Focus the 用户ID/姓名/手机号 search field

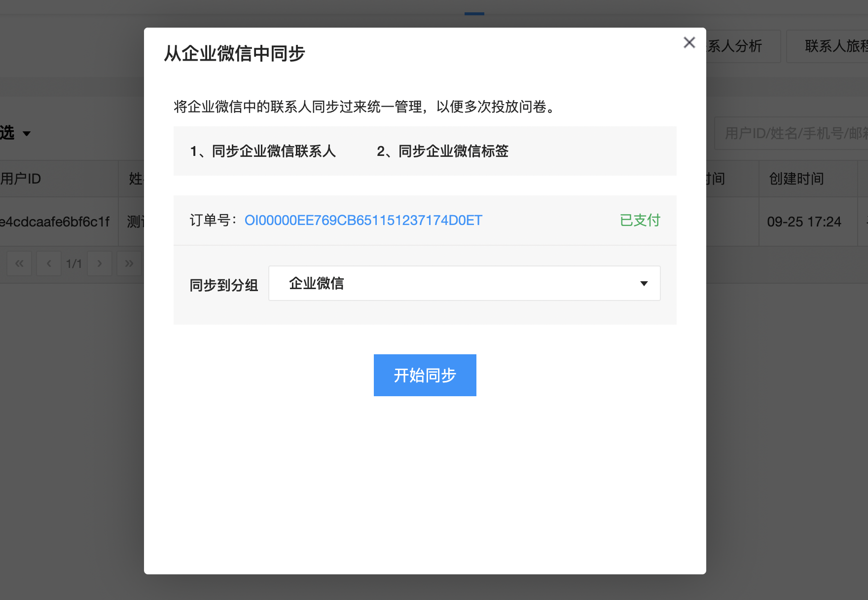[791, 133]
